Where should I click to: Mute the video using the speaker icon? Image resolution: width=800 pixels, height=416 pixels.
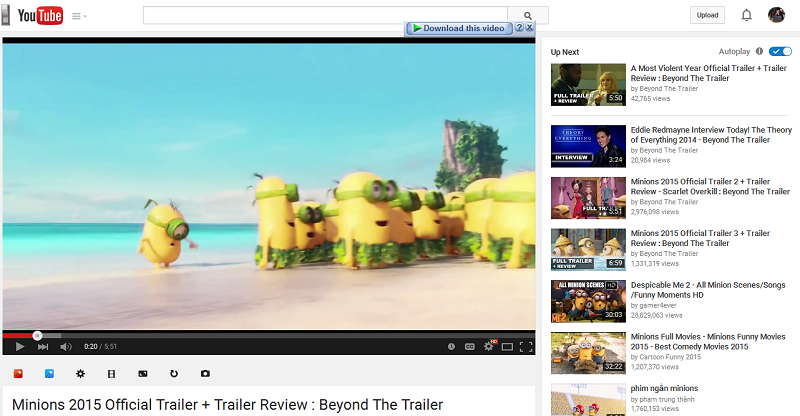[66, 347]
